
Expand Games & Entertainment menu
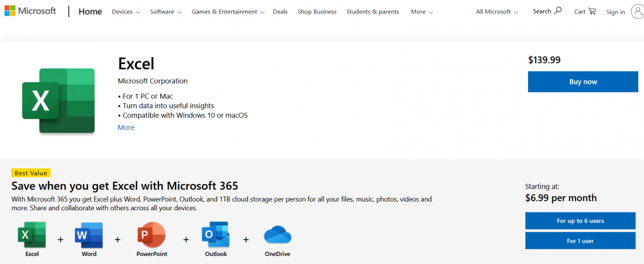click(228, 11)
